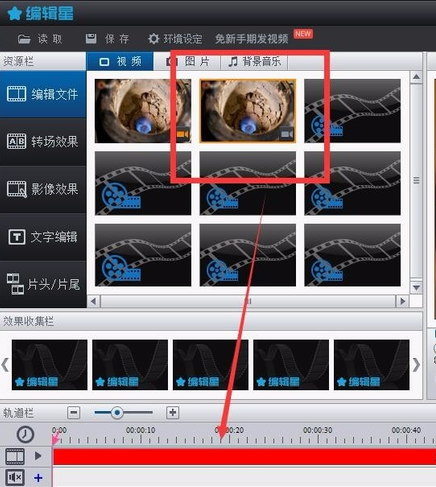Viewport: 436px width, 487px height.
Task: Select the fifth effect collection slot
Action: click(x=372, y=365)
